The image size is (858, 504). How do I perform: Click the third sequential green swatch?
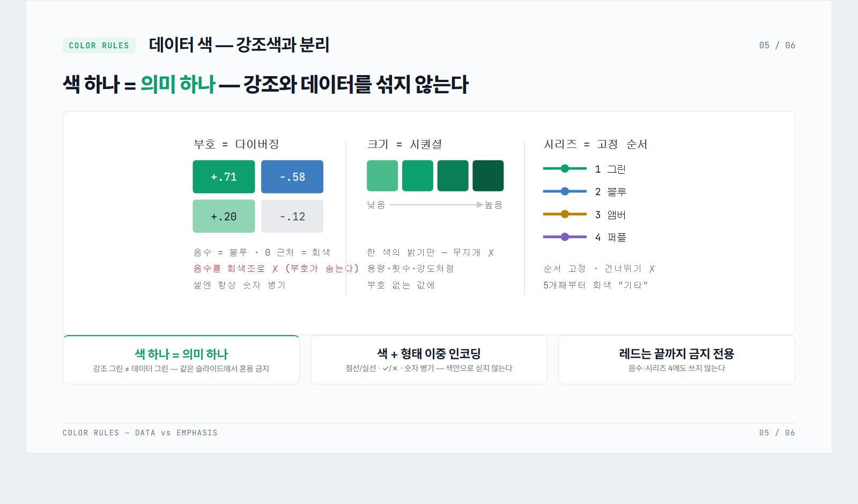pos(453,176)
